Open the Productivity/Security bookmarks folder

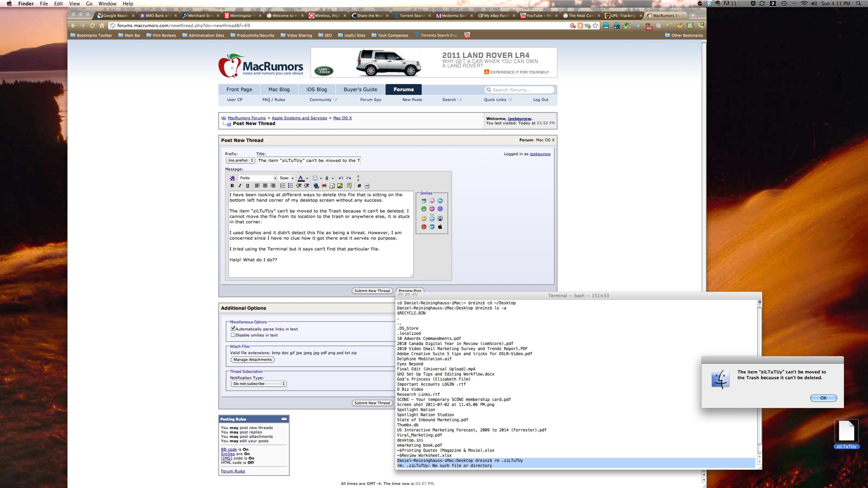[x=252, y=35]
